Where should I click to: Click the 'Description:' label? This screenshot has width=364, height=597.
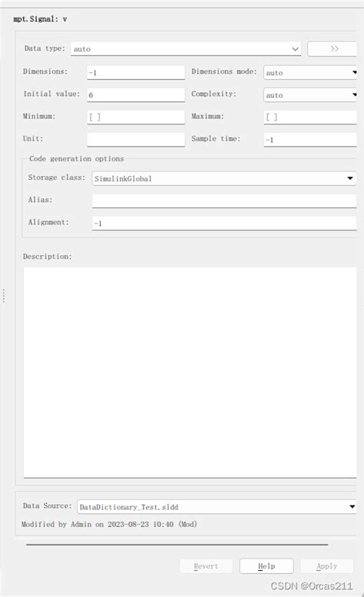pos(47,257)
